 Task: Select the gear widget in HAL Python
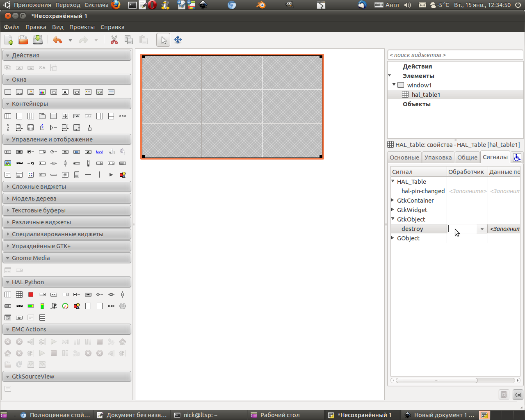(x=123, y=306)
